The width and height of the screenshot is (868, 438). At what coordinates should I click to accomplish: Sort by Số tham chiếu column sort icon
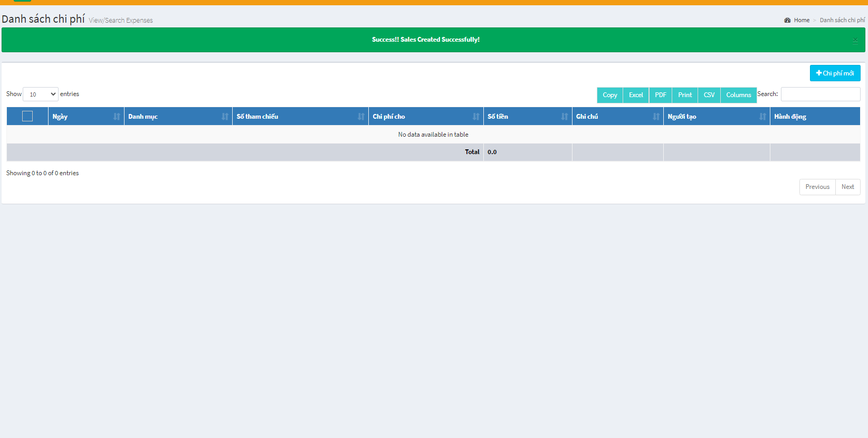361,117
